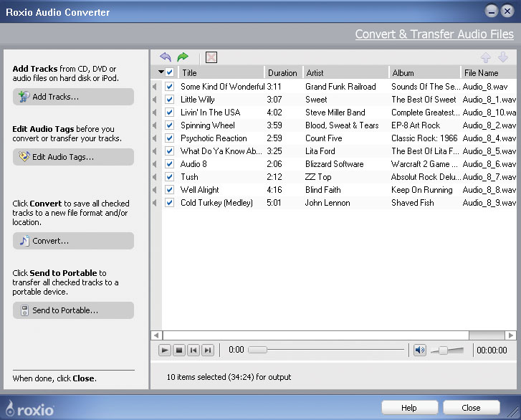
Task: Uncheck the Little Willy track
Action: click(169, 100)
